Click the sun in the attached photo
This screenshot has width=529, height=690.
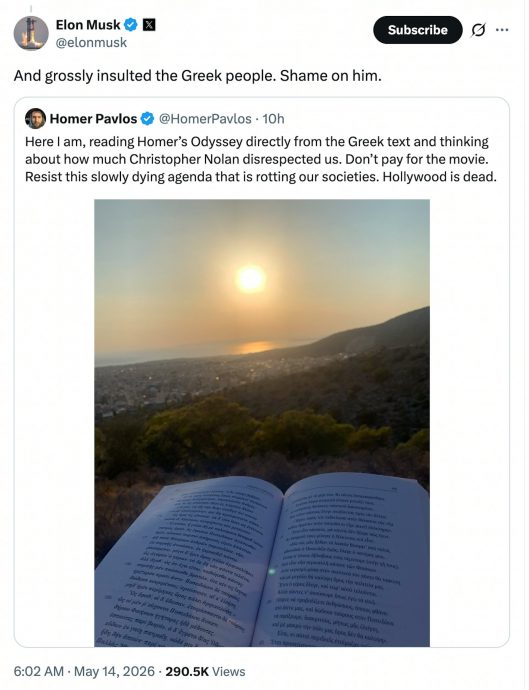click(250, 279)
